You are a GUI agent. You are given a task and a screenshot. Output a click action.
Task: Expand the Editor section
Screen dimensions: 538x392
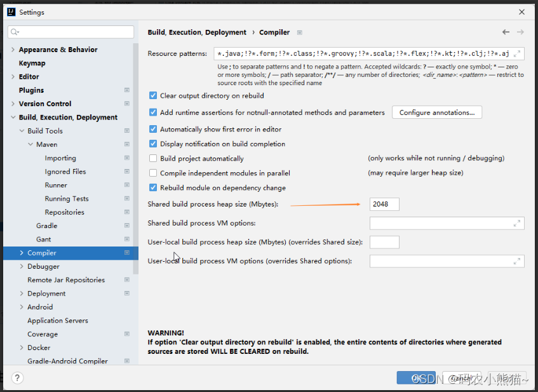point(13,76)
